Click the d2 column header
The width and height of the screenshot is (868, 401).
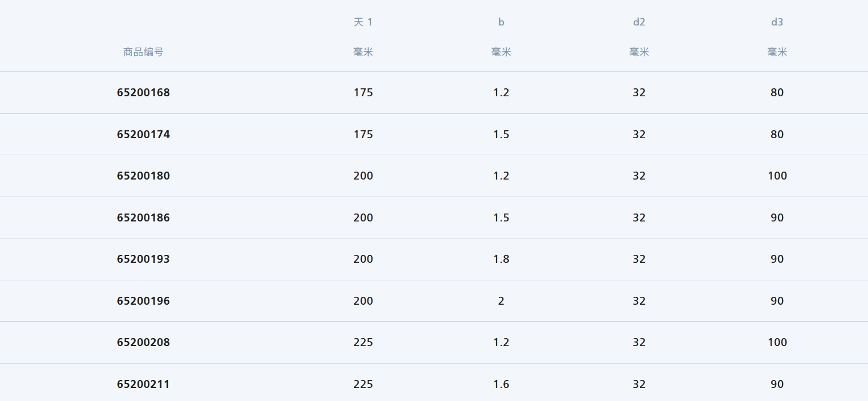[x=639, y=22]
